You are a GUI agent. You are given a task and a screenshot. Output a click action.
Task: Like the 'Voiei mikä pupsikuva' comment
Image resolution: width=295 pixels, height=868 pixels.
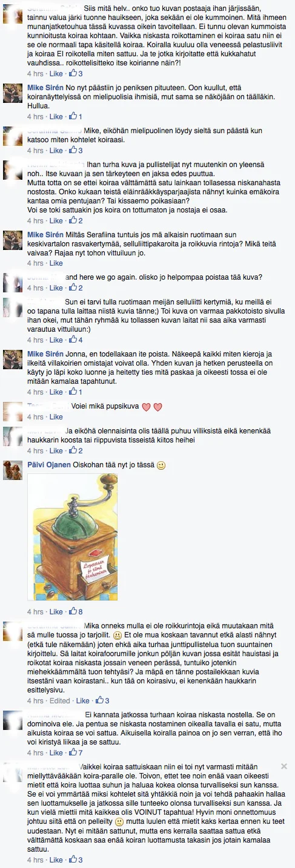click(x=56, y=417)
